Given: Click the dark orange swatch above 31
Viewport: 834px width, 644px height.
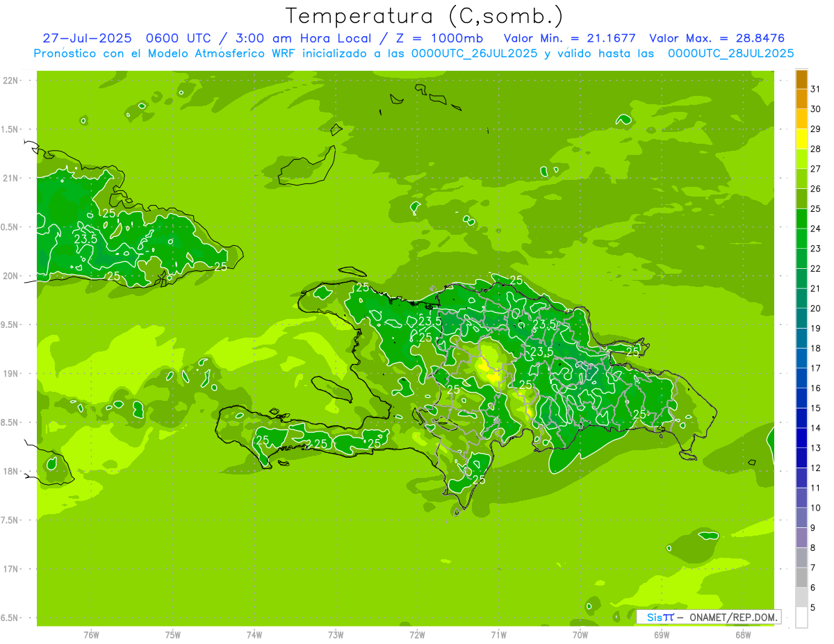Looking at the screenshot, I should click(x=801, y=79).
